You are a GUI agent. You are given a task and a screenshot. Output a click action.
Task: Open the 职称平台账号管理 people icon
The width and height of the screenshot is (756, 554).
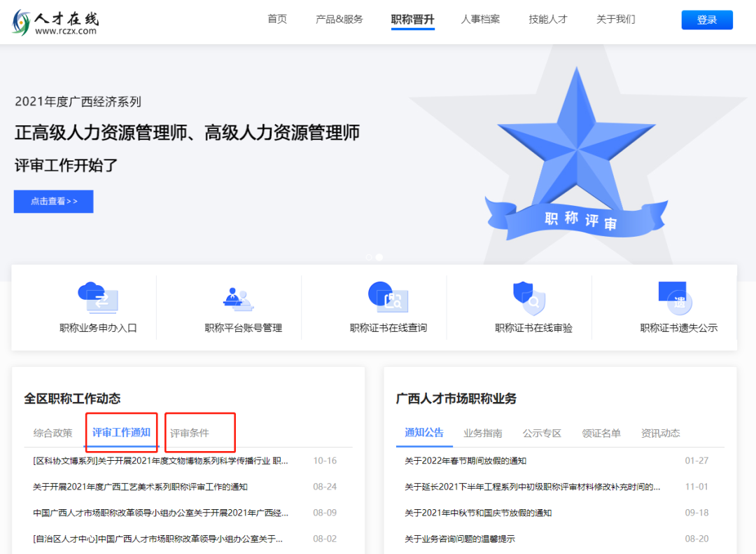pos(238,299)
